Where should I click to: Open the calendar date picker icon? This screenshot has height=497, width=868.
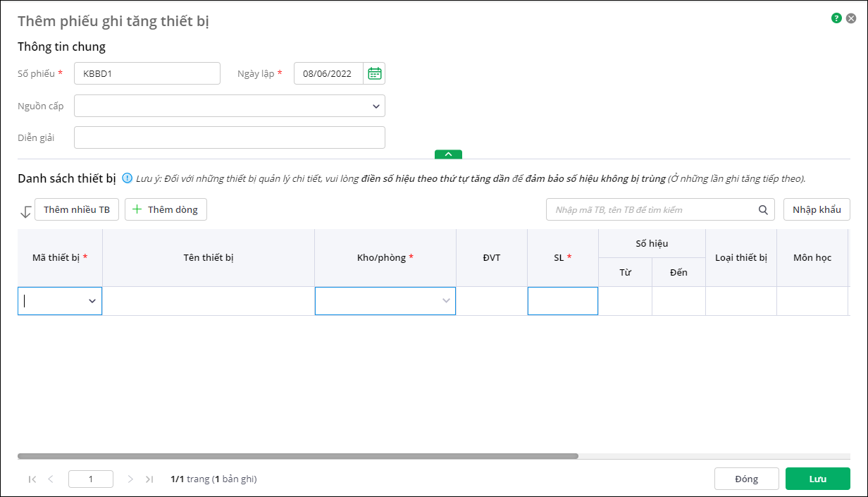pos(375,73)
